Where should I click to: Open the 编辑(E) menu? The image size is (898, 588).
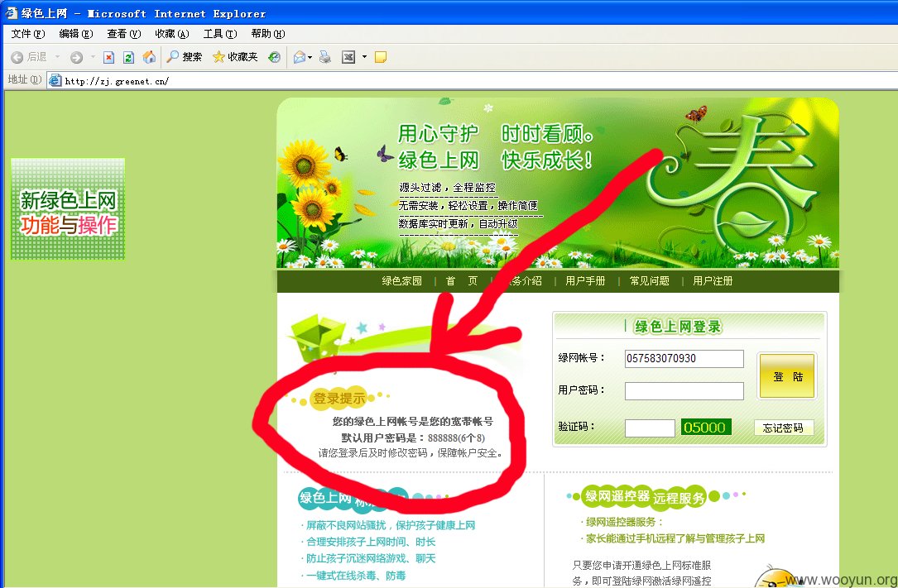pos(76,34)
